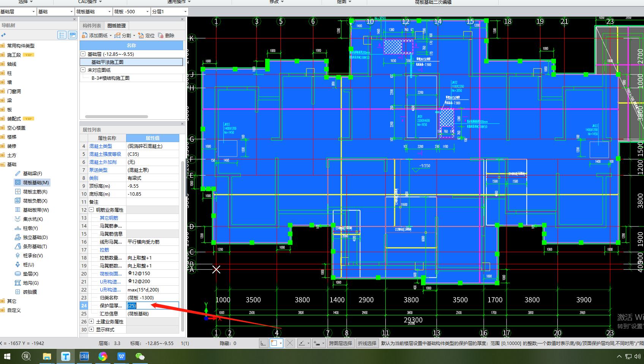
Task: Expand 土建业务属性 property group
Action: coord(92,321)
